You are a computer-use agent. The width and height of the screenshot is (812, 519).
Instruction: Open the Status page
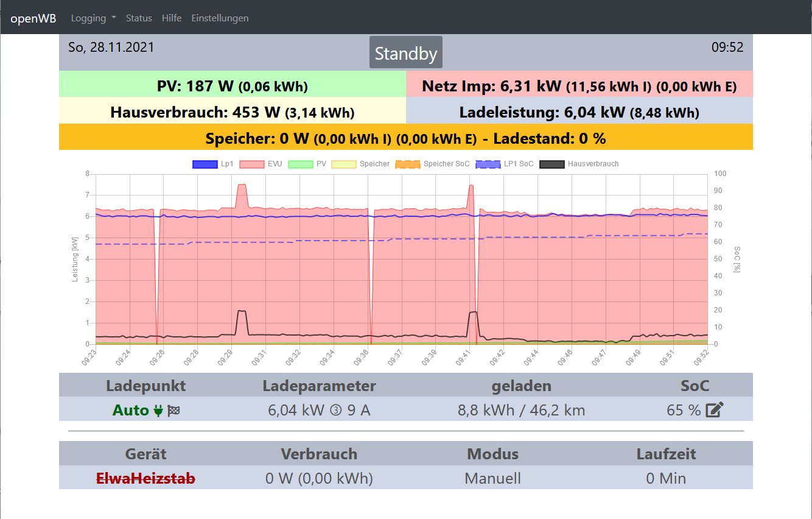(139, 18)
